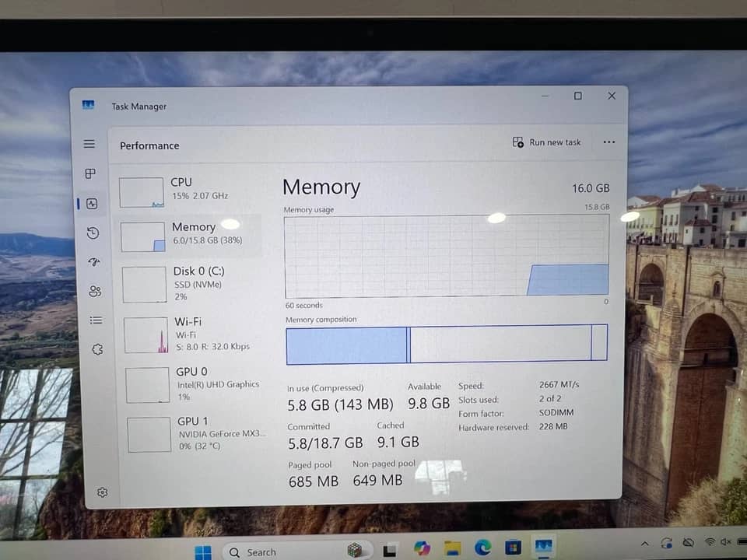This screenshot has height=560, width=747.
Task: Select Wi-Fi performance item
Action: coord(191,334)
